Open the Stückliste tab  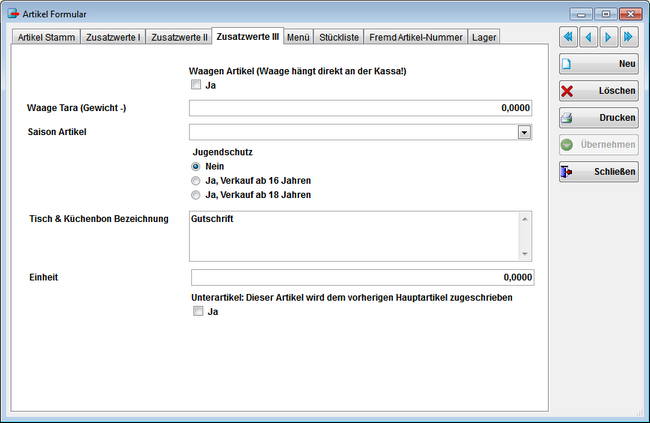click(x=339, y=37)
